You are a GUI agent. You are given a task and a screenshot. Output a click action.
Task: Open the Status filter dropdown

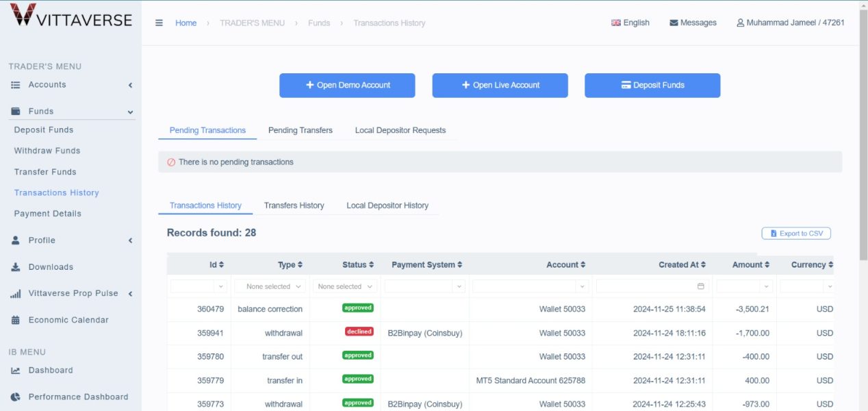pyautogui.click(x=345, y=286)
